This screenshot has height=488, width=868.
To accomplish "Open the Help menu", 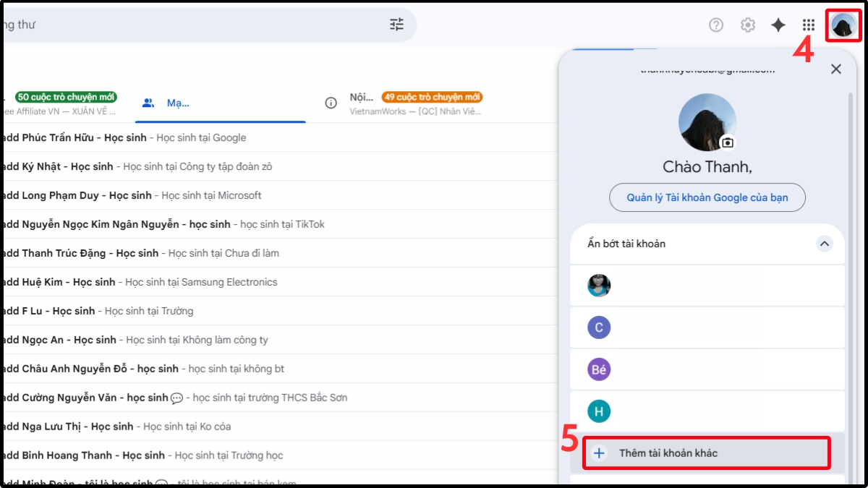I will click(715, 24).
